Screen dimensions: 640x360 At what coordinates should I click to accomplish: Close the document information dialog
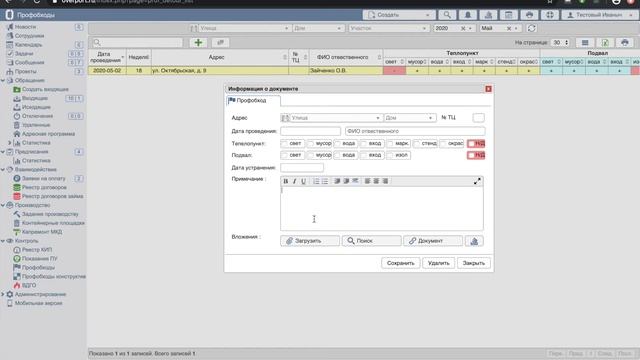click(488, 89)
